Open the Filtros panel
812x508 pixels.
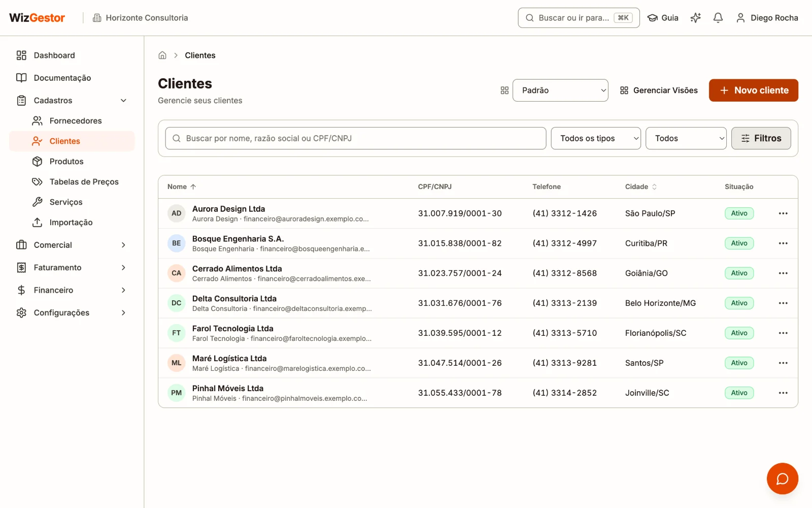761,138
